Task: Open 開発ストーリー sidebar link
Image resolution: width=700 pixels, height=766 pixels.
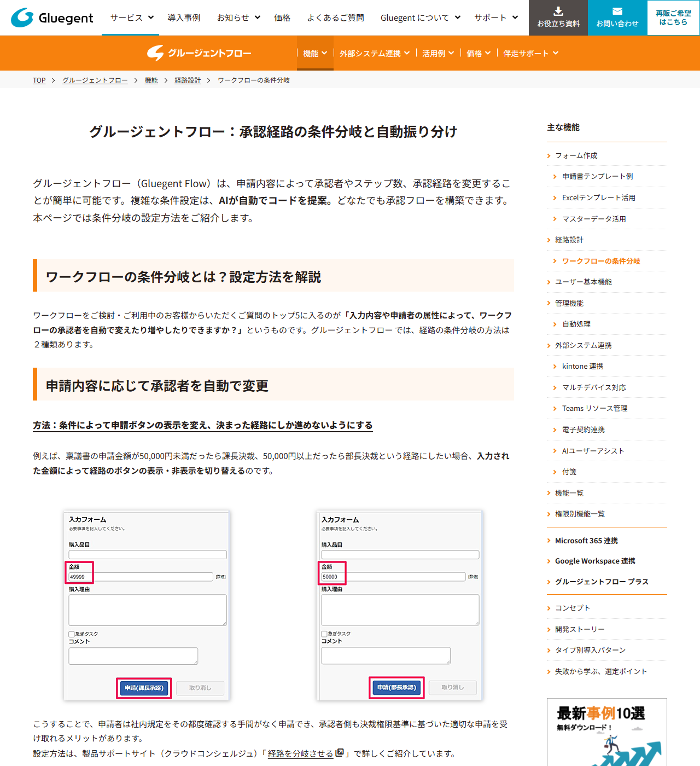Action: pyautogui.click(x=580, y=629)
